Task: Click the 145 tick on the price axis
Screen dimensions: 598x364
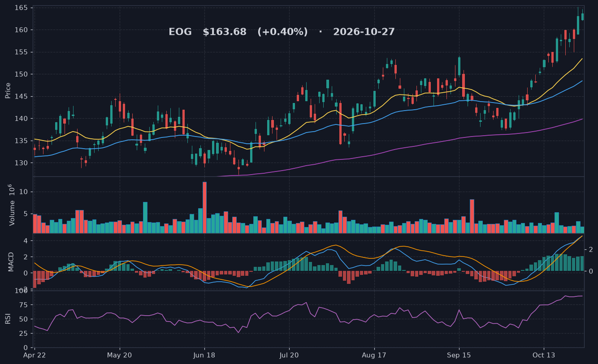Action: (x=22, y=97)
